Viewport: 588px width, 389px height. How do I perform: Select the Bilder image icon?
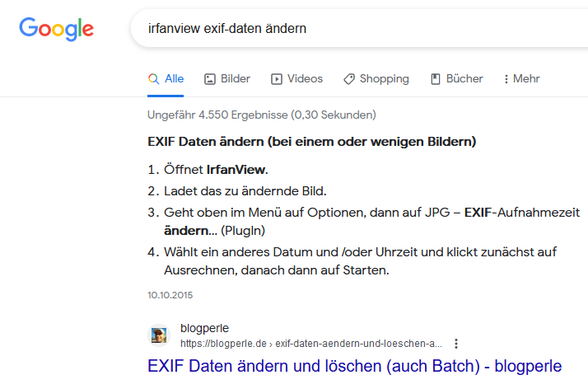pos(210,79)
